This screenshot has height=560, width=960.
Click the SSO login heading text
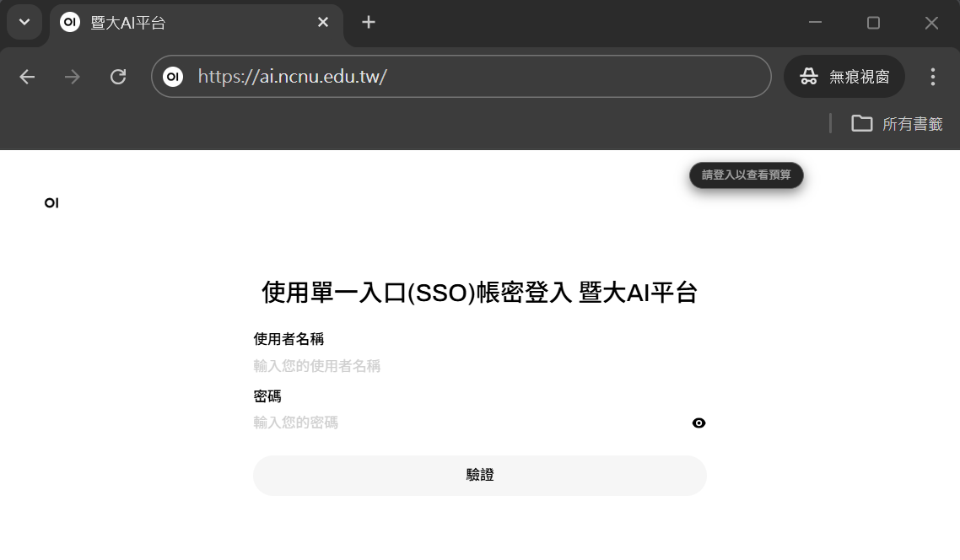pyautogui.click(x=480, y=293)
